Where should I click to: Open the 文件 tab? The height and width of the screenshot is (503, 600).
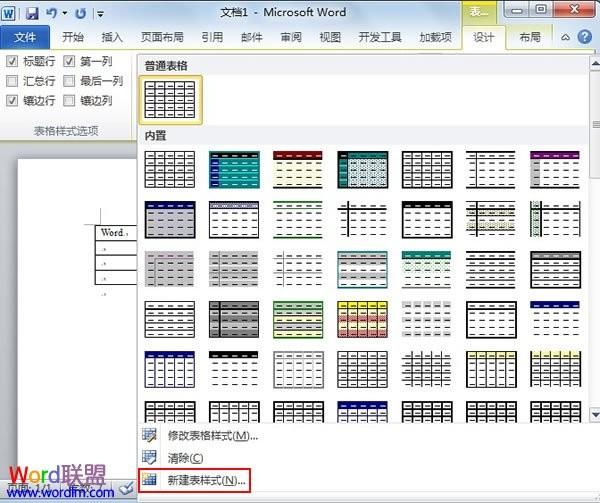25,37
